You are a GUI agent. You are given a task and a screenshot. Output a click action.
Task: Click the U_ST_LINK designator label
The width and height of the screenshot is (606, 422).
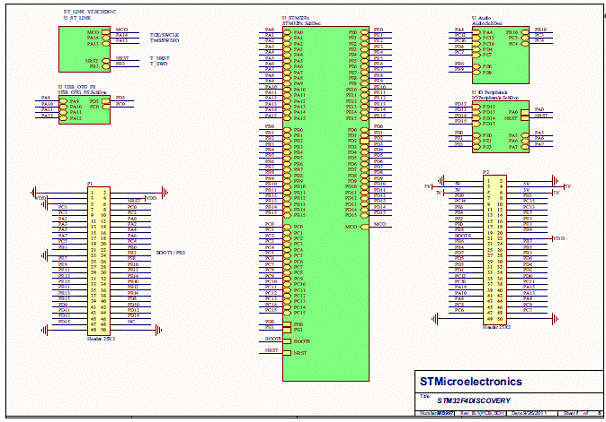(x=79, y=18)
